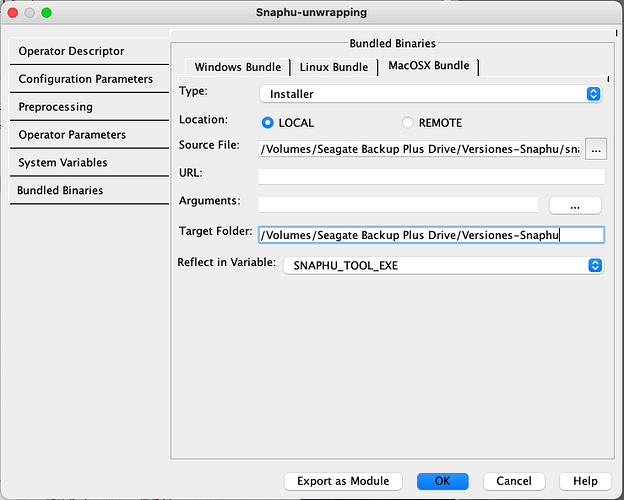Screen dimensions: 624x500
Task: Focus the Target Folder path field
Action: pos(431,235)
